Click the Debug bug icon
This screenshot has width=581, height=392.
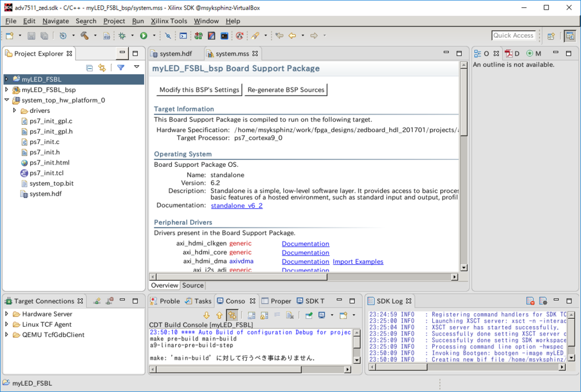[122, 36]
